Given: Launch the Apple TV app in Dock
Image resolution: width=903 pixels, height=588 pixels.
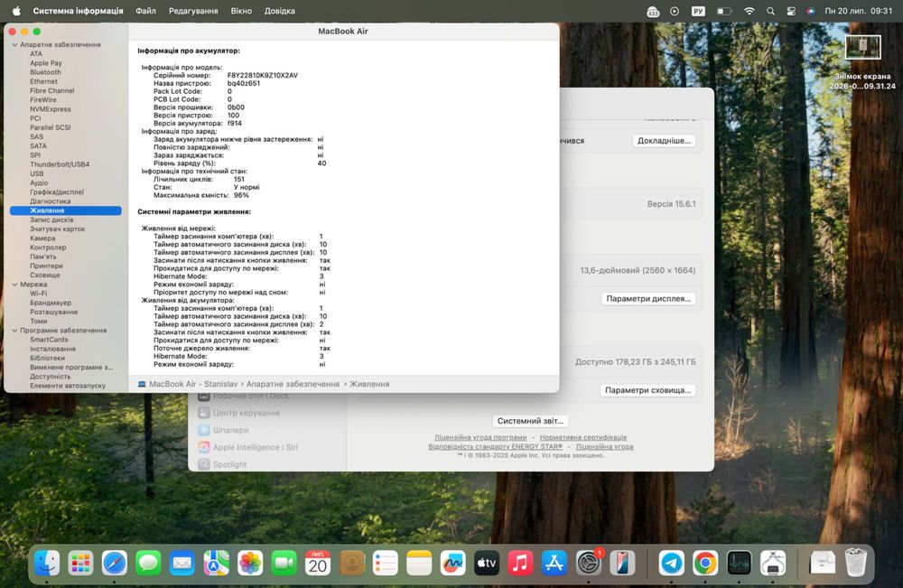Looking at the screenshot, I should [487, 563].
